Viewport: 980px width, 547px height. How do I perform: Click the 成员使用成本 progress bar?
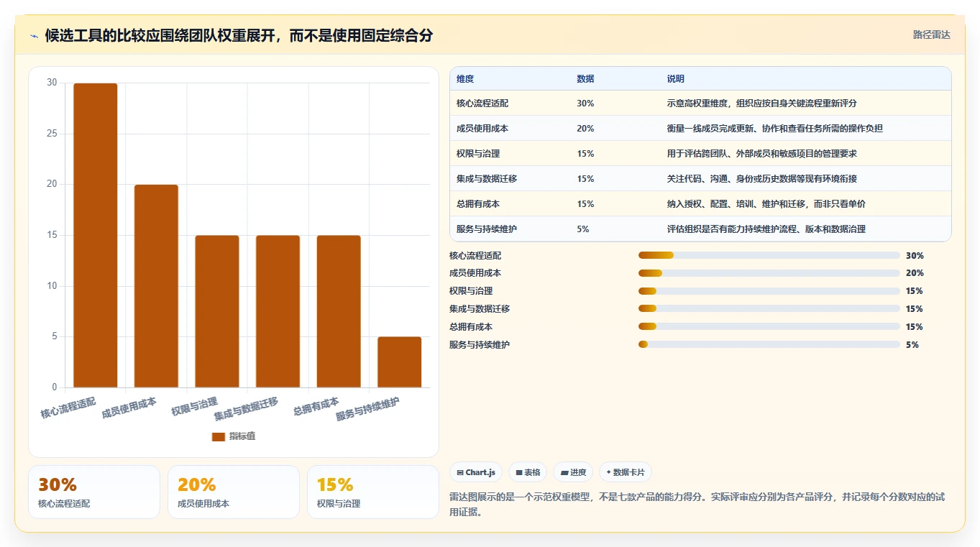(769, 273)
